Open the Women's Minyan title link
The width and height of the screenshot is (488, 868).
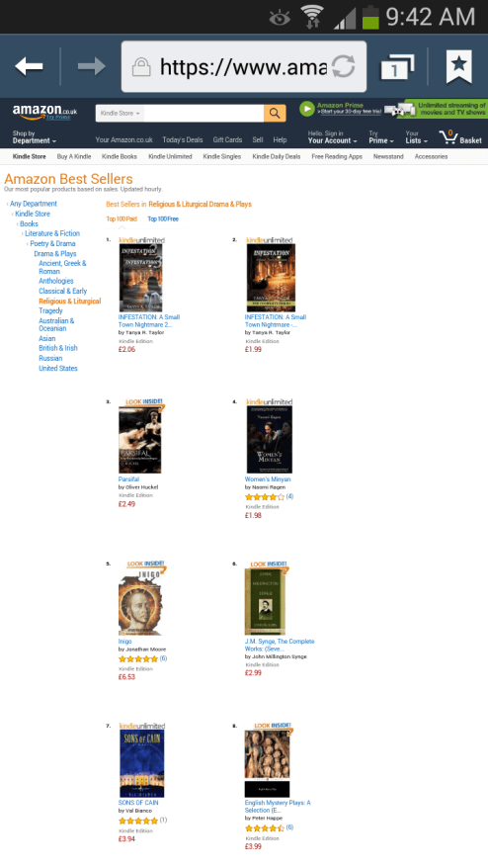coord(268,479)
